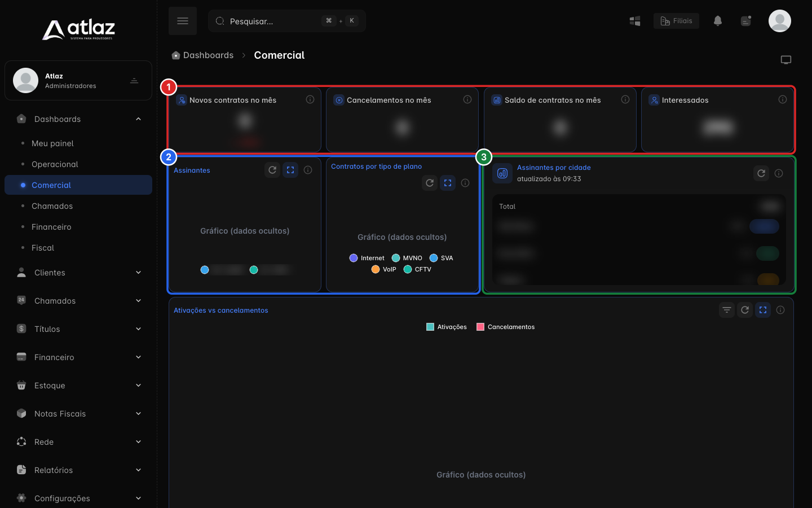812x508 pixels.
Task: Toggle SVA series in the legend
Action: [x=442, y=258]
